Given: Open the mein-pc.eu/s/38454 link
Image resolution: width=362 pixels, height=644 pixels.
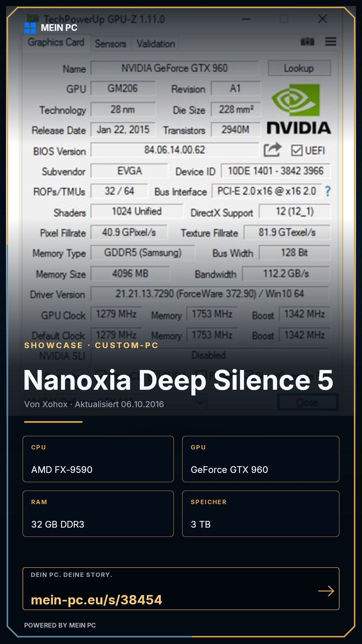Looking at the screenshot, I should click(97, 600).
